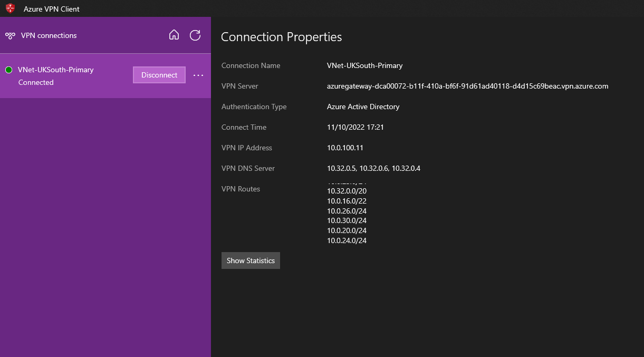Click the VPN Server address value
This screenshot has width=644, height=357.
467,85
